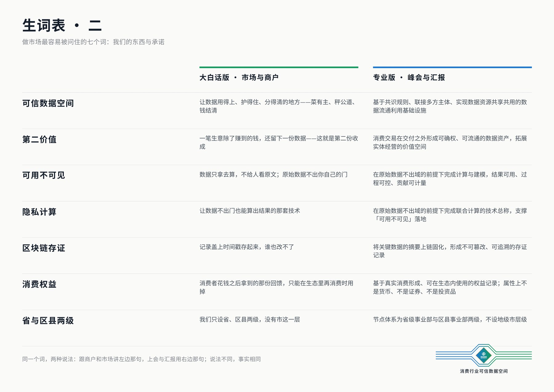Image resolution: width=554 pixels, height=392 pixels.
Task: Click plain definition 记录盖上时间戳存起来
Action: tap(247, 247)
